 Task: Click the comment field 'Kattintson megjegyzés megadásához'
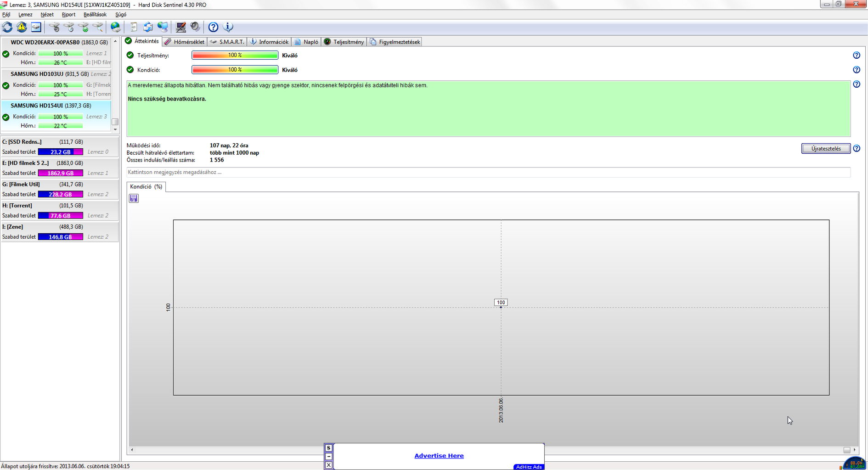[x=489, y=172]
